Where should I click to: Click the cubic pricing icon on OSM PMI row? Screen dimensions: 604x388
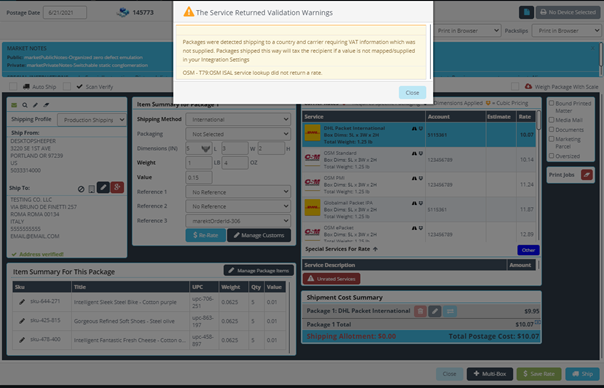point(421,178)
